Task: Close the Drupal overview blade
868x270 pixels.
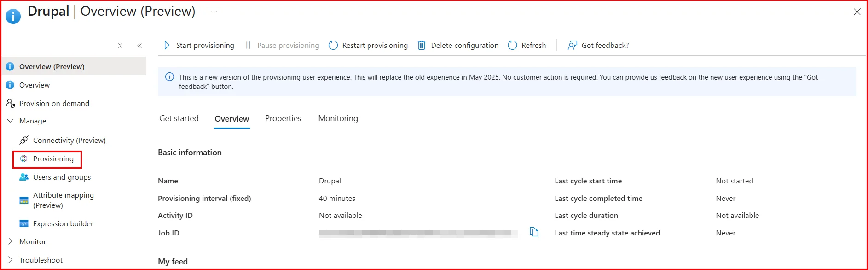Action: [857, 12]
